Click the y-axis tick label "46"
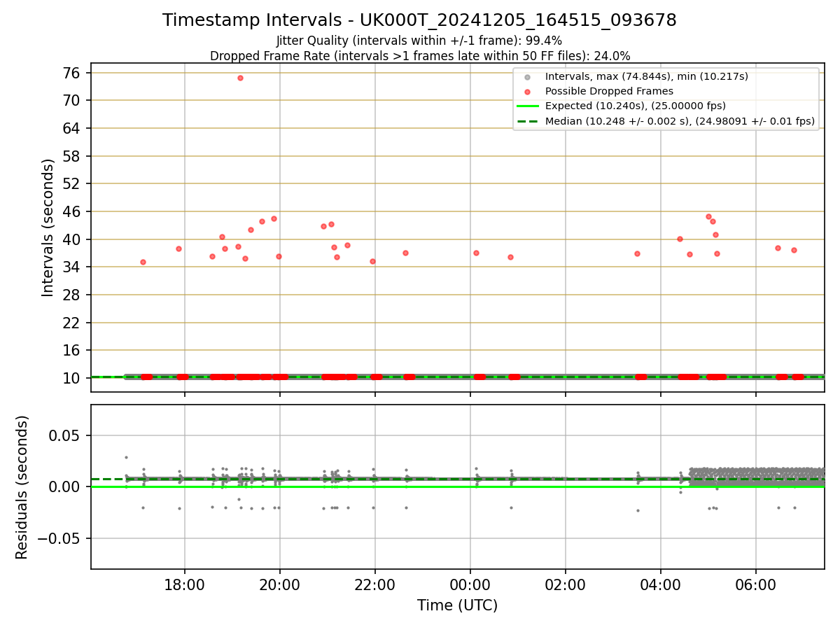Image resolution: width=840 pixels, height=630 pixels. click(x=73, y=211)
